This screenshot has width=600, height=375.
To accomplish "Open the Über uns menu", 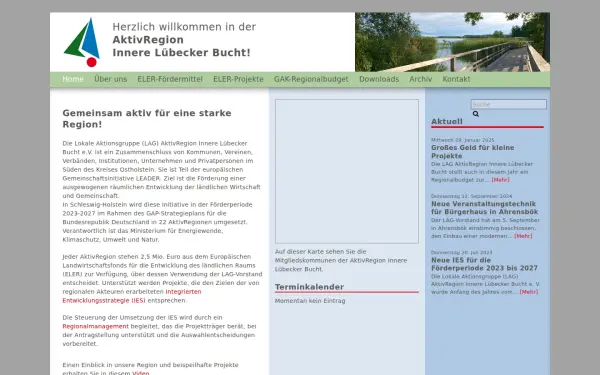I will 111,79.
